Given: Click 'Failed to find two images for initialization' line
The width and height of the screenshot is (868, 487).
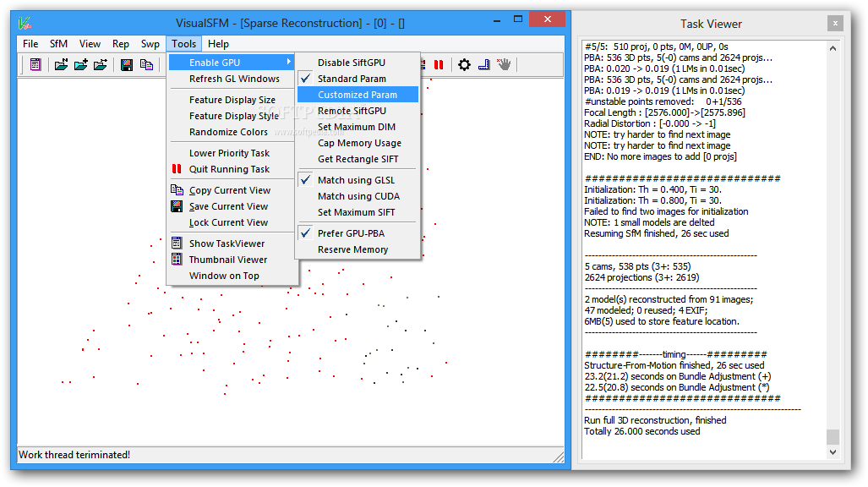Looking at the screenshot, I should [x=666, y=211].
